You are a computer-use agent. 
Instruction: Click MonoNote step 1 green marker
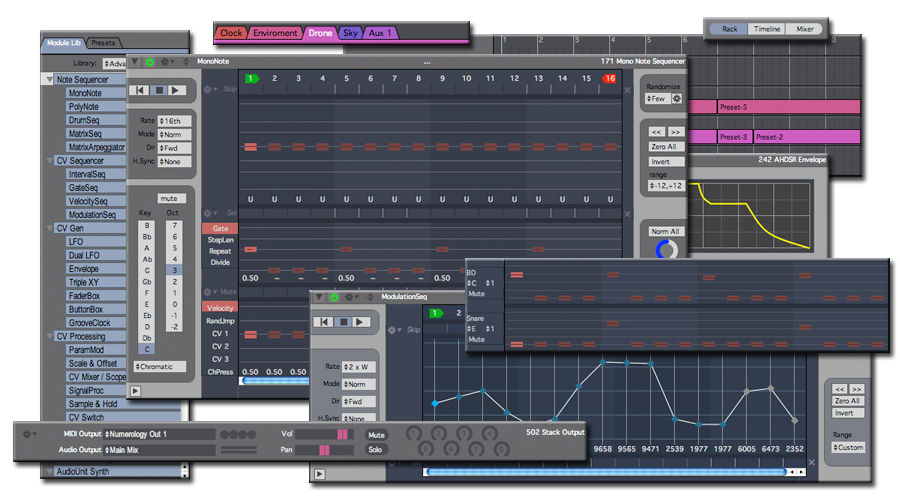[251, 79]
